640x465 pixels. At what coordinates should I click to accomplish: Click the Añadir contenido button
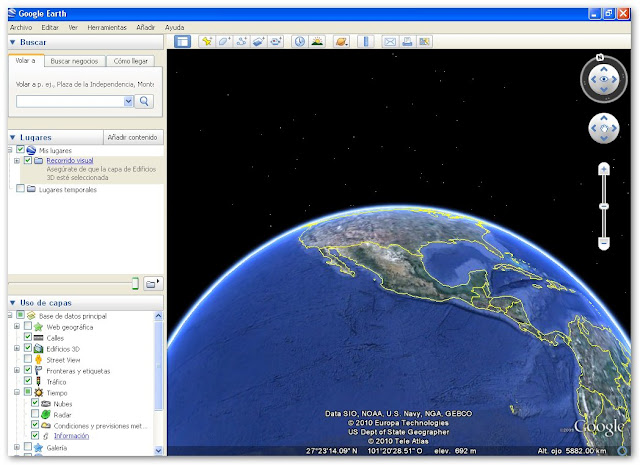coord(133,137)
